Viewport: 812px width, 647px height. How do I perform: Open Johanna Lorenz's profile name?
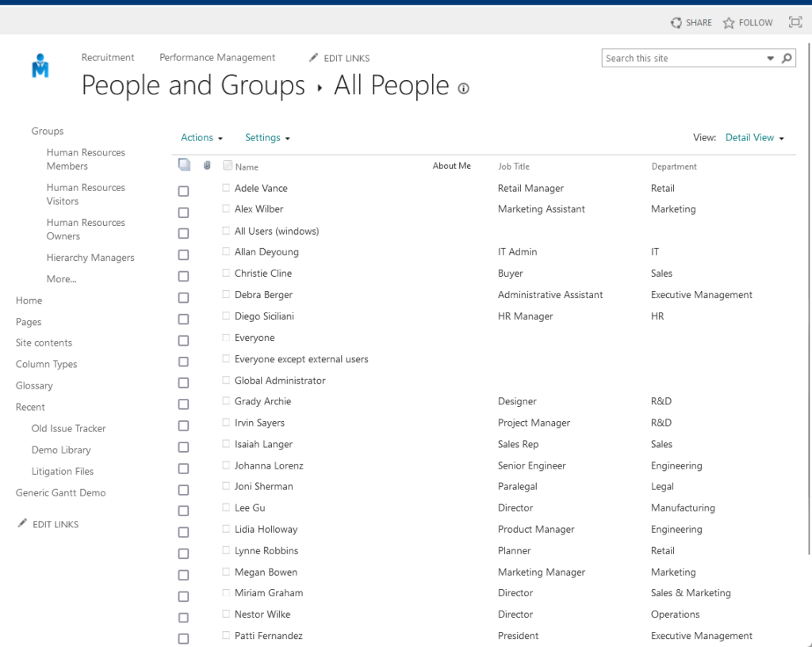[x=269, y=465]
